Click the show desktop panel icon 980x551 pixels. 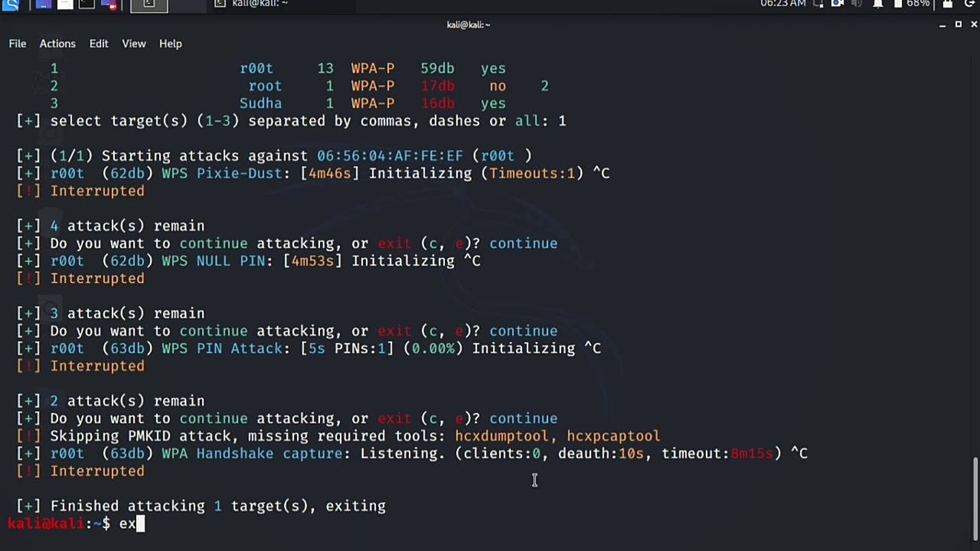[x=44, y=4]
